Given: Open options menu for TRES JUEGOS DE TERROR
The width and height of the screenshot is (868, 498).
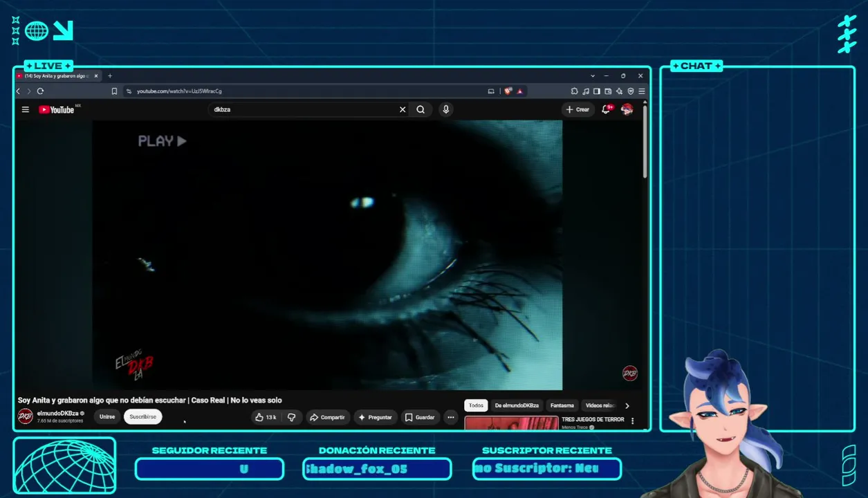Looking at the screenshot, I should [x=632, y=421].
